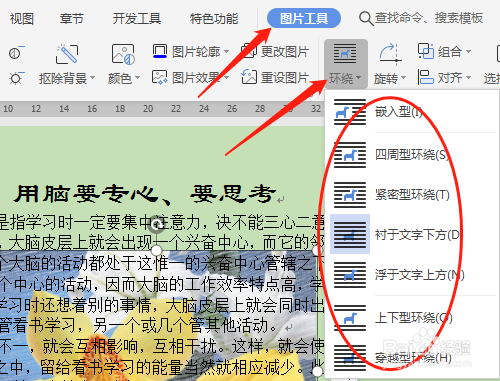Click the search magnifier icon
Image resolution: width=500 pixels, height=381 pixels.
(366, 19)
